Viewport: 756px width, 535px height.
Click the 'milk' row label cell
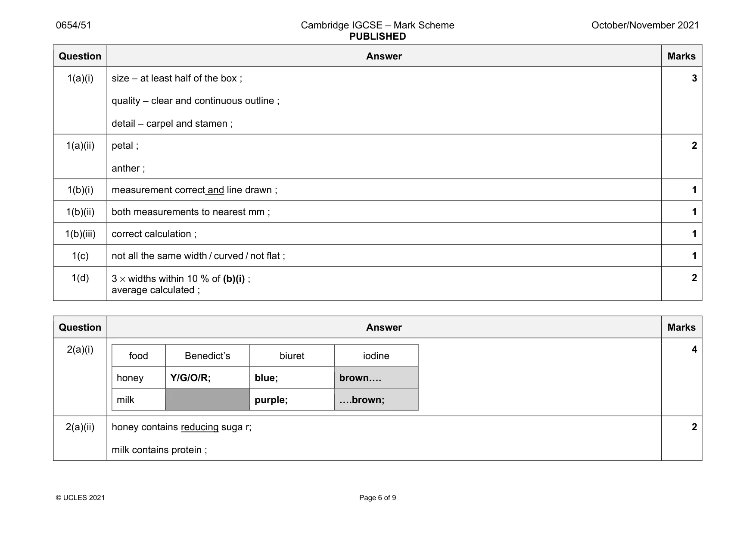[x=139, y=400]
